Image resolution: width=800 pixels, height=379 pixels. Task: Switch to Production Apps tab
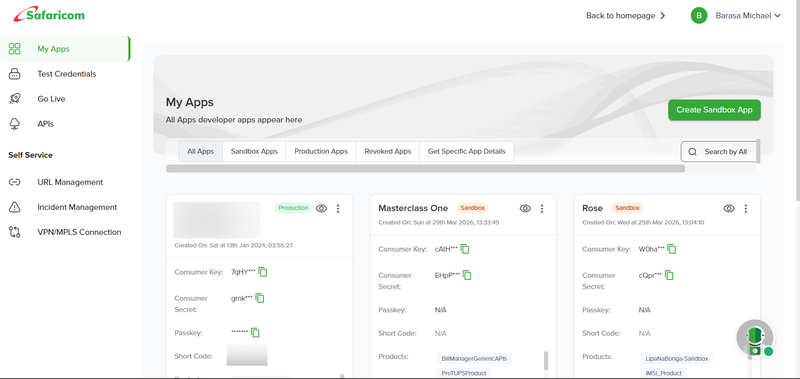pos(321,151)
